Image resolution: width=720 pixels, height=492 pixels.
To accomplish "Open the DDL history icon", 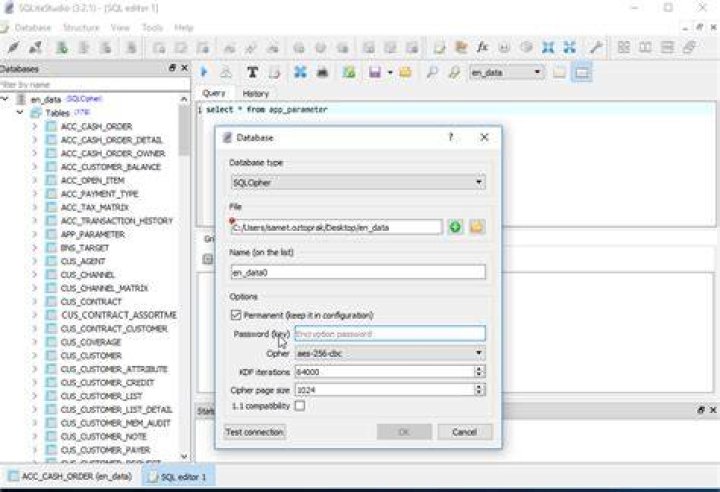I will click(x=460, y=47).
